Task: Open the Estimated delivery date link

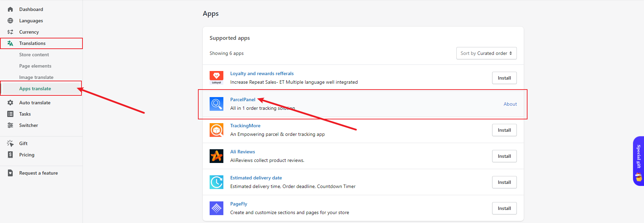Action: (256, 178)
